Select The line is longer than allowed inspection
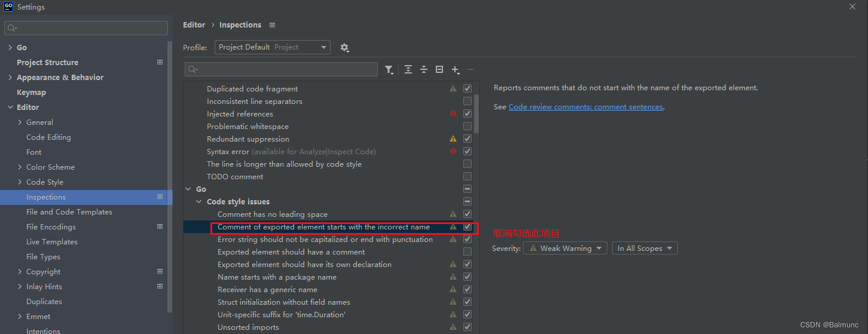868x334 pixels. click(x=284, y=164)
